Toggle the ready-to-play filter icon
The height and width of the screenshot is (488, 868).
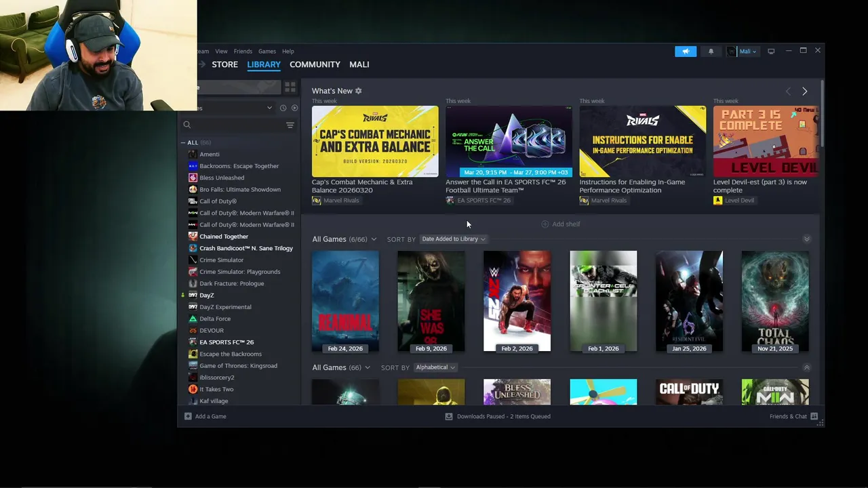coord(294,108)
